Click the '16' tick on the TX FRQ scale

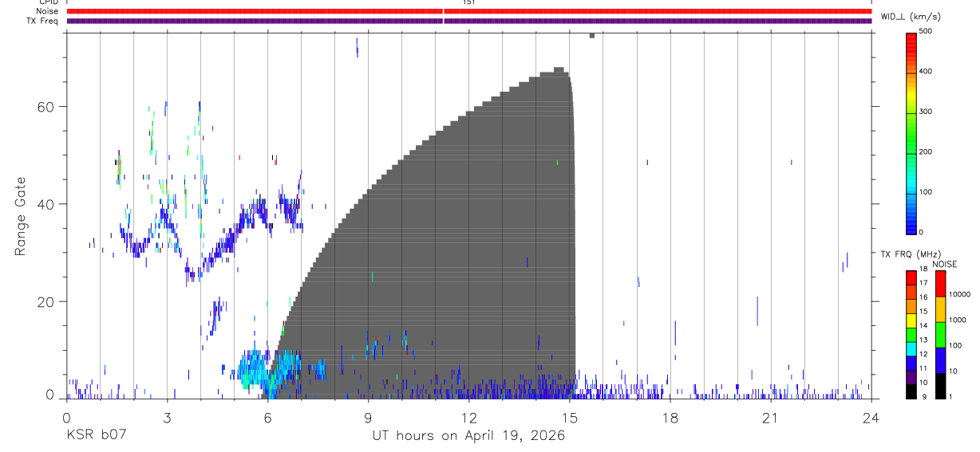[x=924, y=297]
